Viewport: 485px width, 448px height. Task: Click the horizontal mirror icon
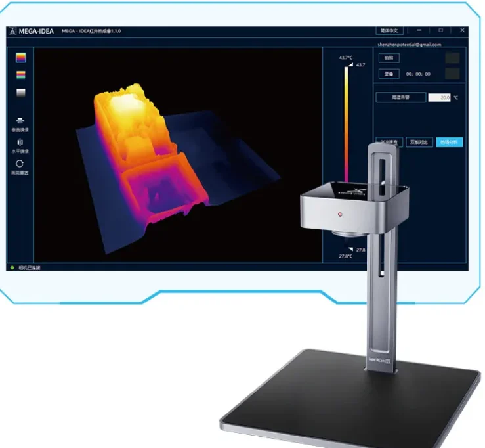[x=20, y=142]
